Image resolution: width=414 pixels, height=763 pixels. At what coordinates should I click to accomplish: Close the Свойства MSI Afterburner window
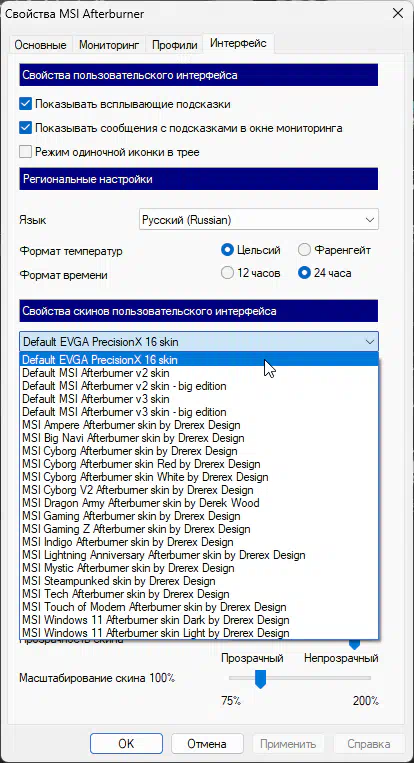click(x=396, y=14)
